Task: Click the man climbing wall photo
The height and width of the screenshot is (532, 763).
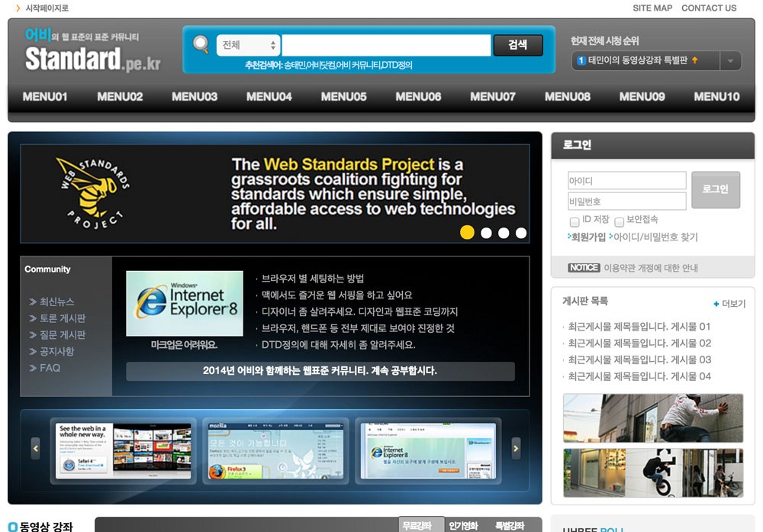Action: coord(653,418)
